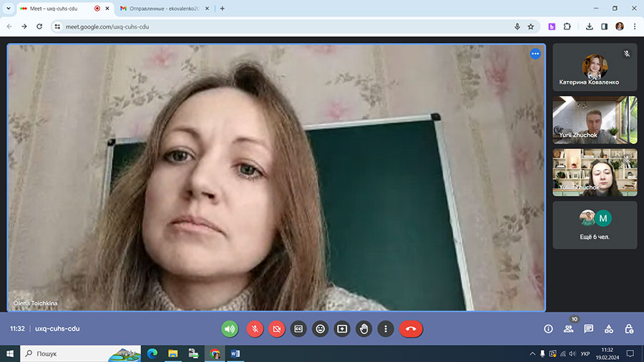Image resolution: width=644 pixels, height=362 pixels.
Task: Open emoji reactions panel
Action: click(x=321, y=329)
